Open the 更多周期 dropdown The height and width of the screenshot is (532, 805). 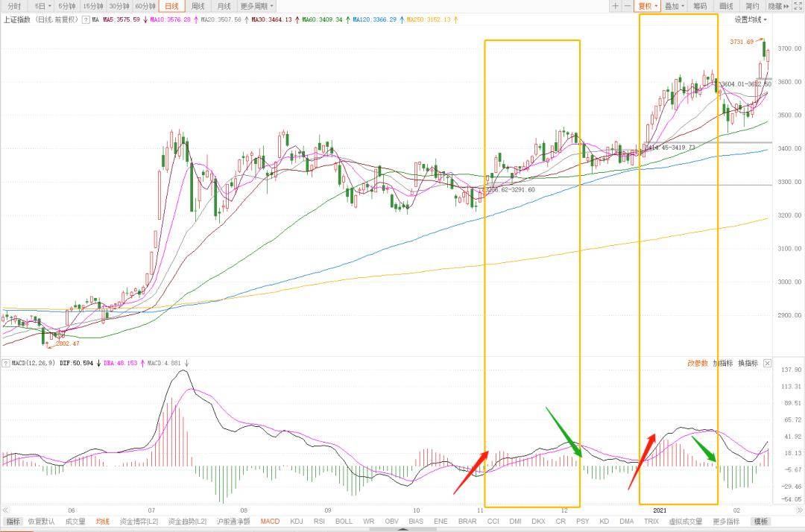click(x=256, y=6)
